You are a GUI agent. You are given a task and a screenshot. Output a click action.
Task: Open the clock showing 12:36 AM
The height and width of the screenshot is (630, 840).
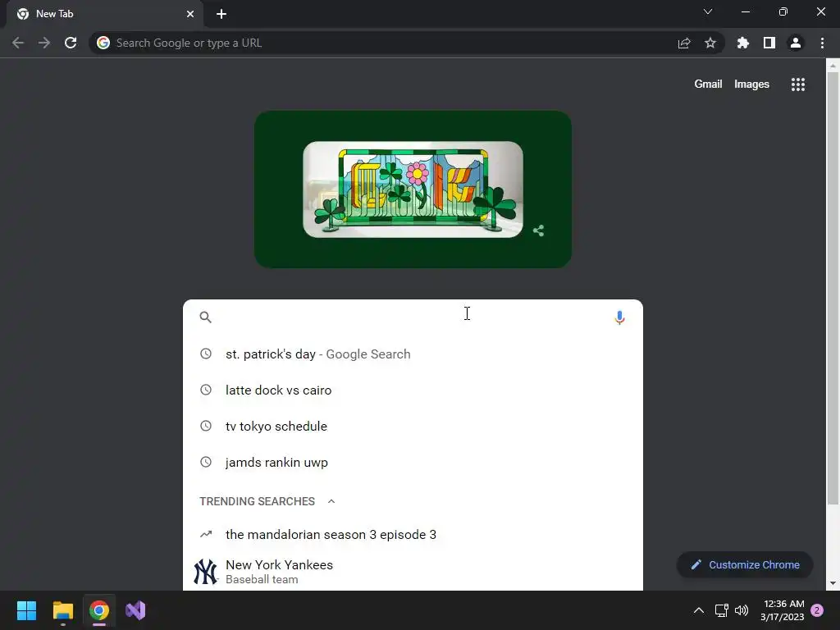point(782,610)
